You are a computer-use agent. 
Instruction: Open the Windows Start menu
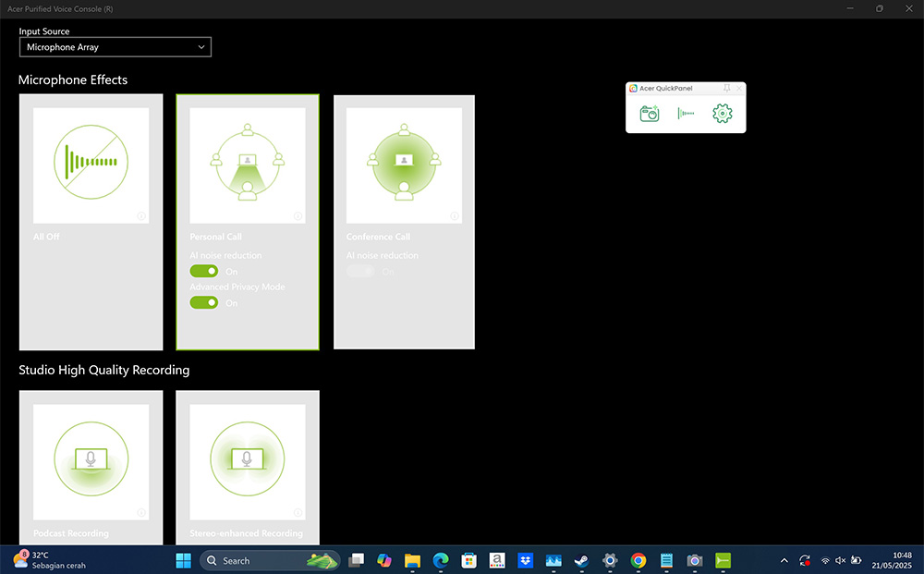click(184, 560)
